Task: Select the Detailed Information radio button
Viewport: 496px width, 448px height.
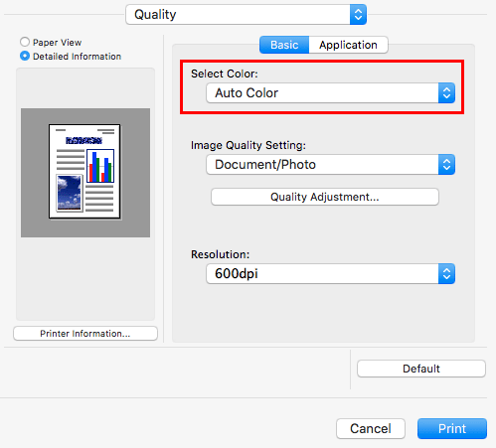Action: pos(25,56)
